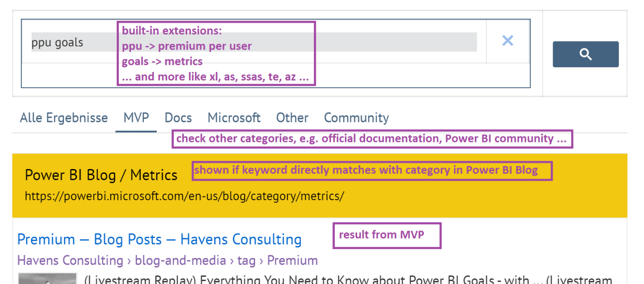
Task: Click the Premium breadcrumb at path end
Action: (x=292, y=260)
